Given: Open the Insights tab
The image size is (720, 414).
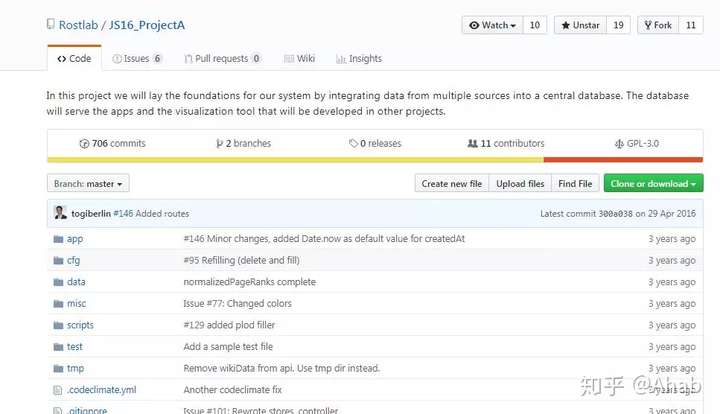Looking at the screenshot, I should 359,58.
